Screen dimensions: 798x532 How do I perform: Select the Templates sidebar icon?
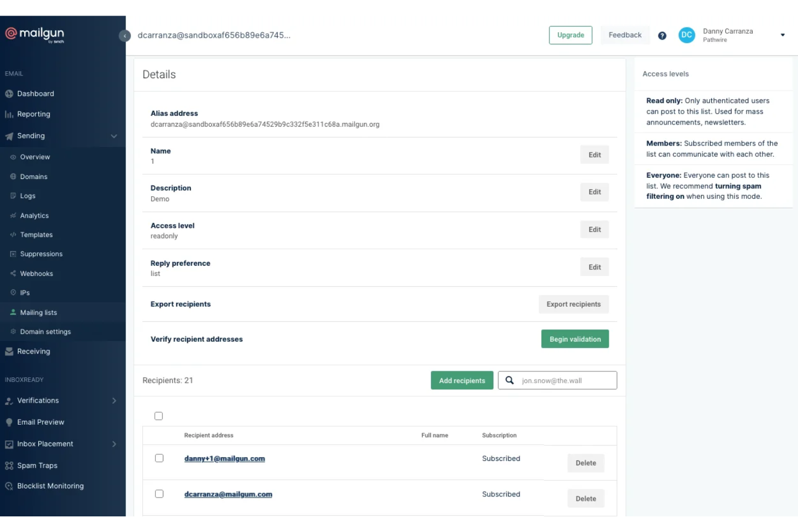(12, 234)
